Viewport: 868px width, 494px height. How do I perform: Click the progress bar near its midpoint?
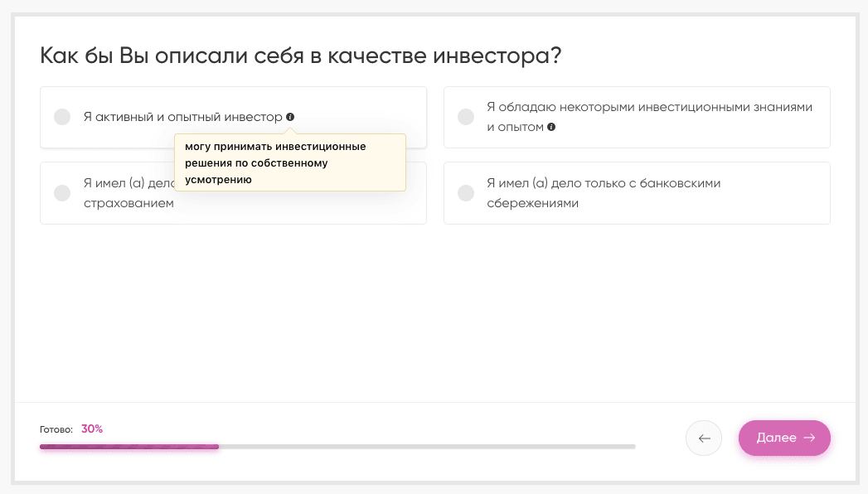click(x=336, y=447)
